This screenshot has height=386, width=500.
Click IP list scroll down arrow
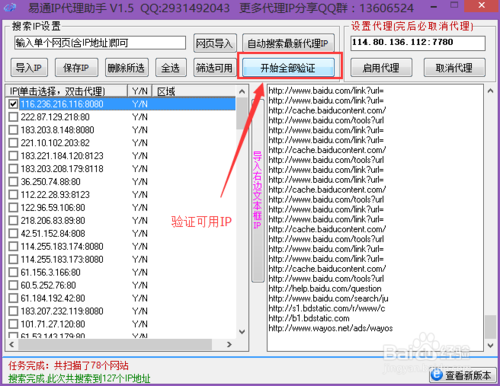[x=242, y=332]
